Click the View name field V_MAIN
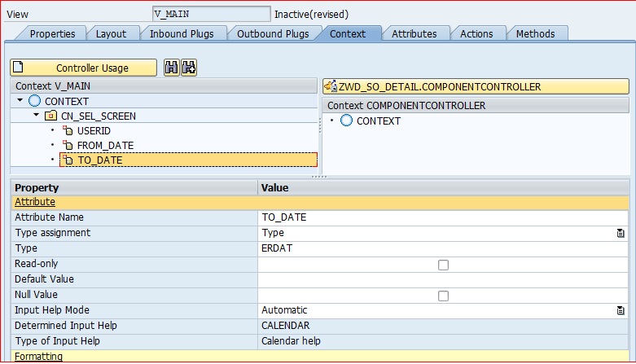 click(212, 14)
